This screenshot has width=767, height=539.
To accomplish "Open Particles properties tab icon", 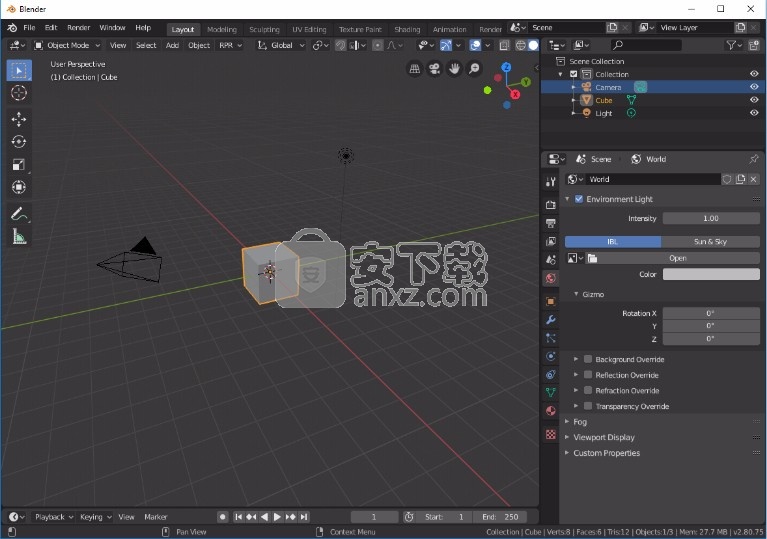I will [551, 338].
